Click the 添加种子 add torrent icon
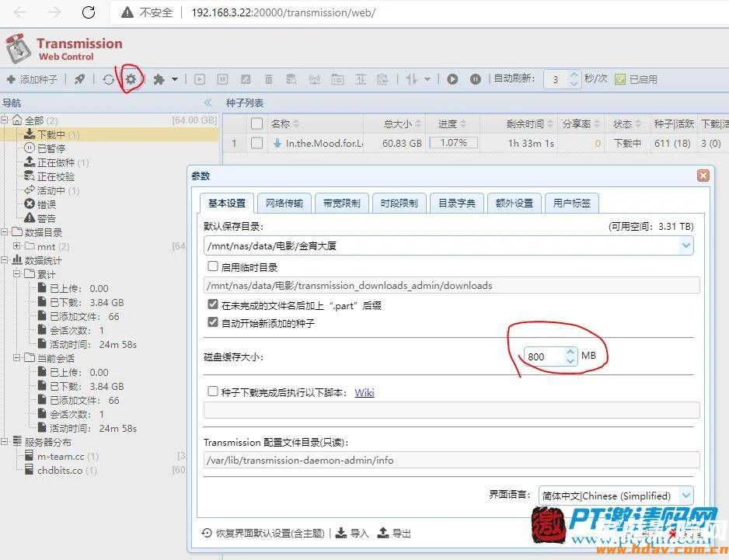The width and height of the screenshot is (729, 560). 31,78
